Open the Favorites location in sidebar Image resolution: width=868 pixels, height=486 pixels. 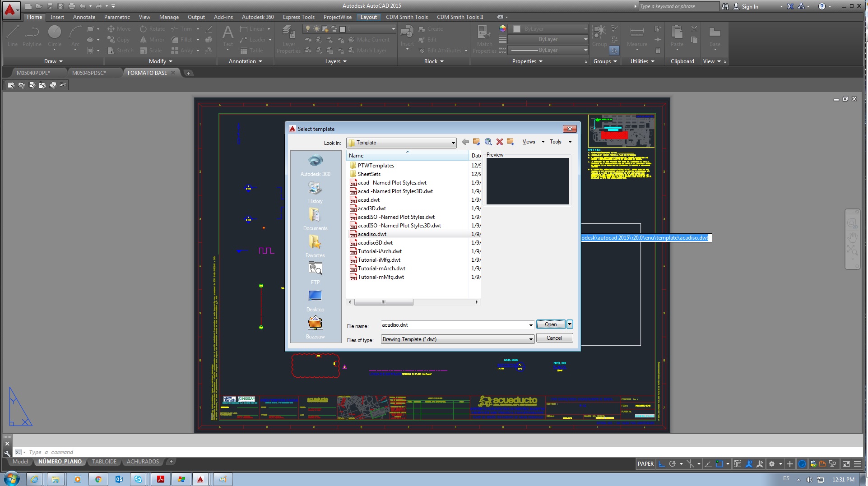pos(316,247)
